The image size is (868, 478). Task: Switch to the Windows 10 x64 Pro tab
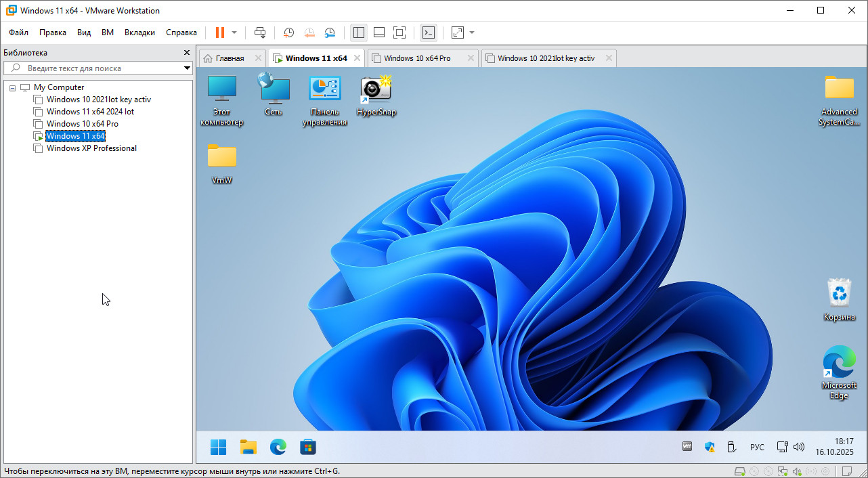(417, 58)
